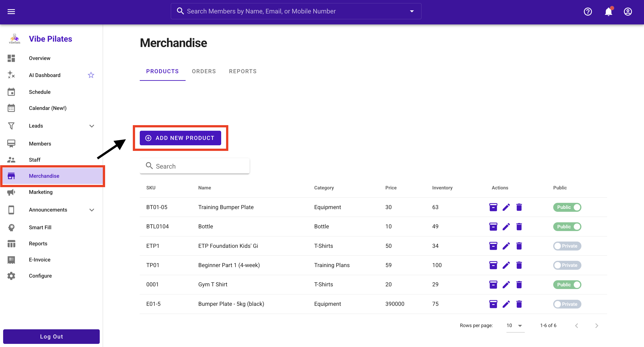Click SKU cell BTL0104
644x347 pixels.
pos(157,227)
